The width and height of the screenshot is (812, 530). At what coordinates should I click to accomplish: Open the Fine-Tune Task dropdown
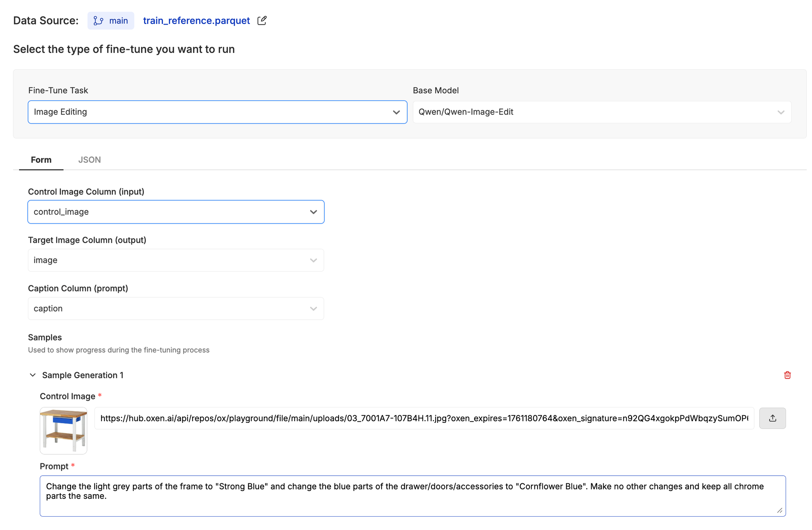217,112
